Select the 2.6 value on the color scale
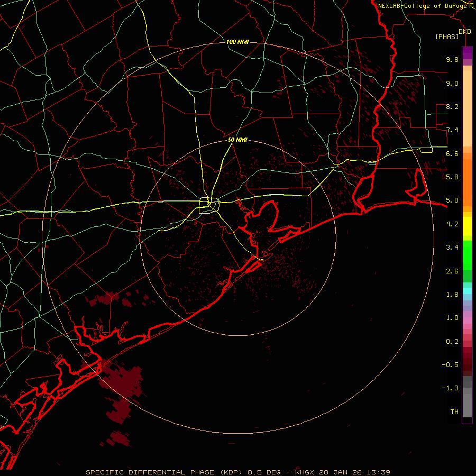476x476 pixels. click(x=452, y=271)
